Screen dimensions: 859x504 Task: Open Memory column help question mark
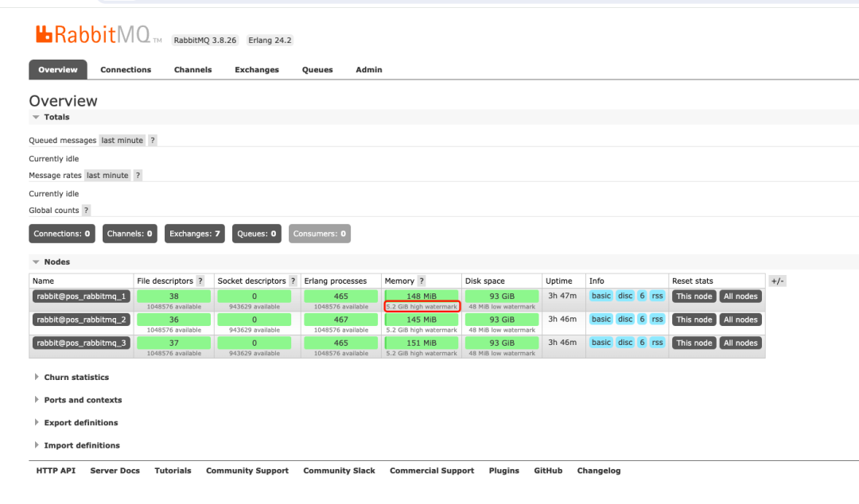(x=422, y=281)
